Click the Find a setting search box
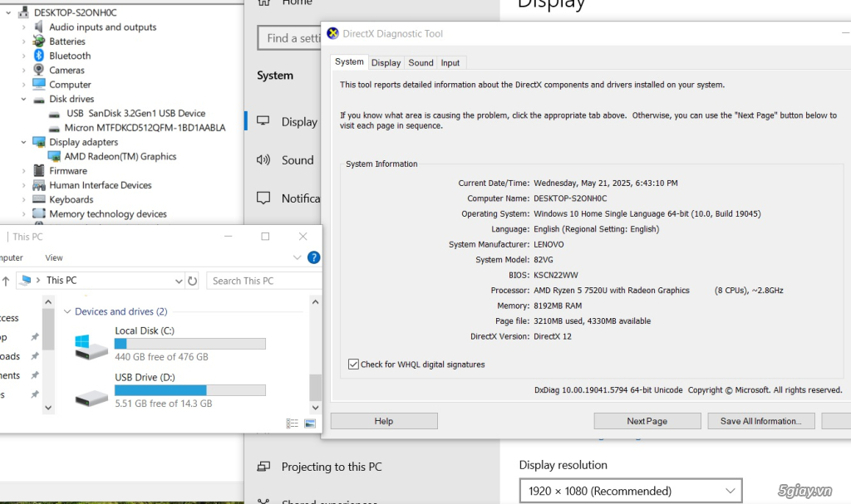The height and width of the screenshot is (504, 851). [290, 38]
